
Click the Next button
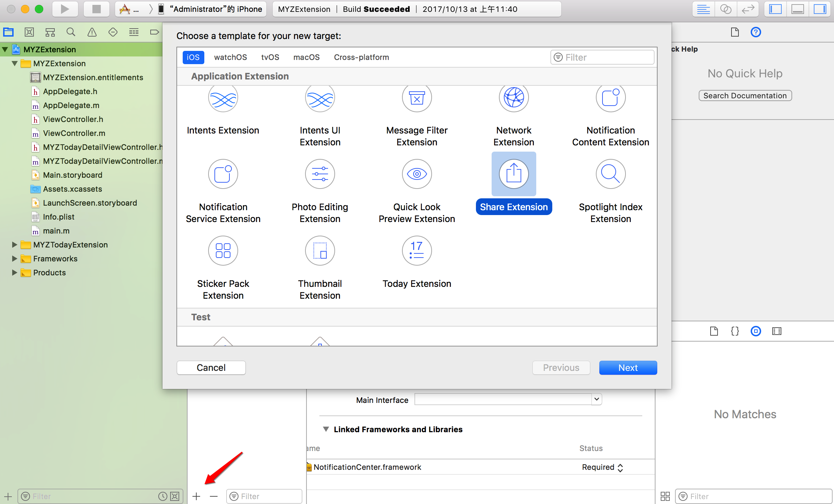pyautogui.click(x=628, y=368)
